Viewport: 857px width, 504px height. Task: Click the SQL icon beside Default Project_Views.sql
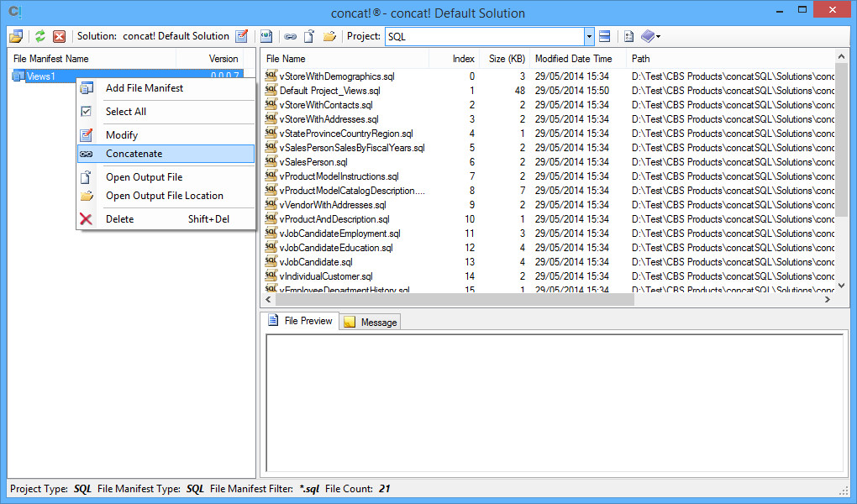[x=271, y=90]
